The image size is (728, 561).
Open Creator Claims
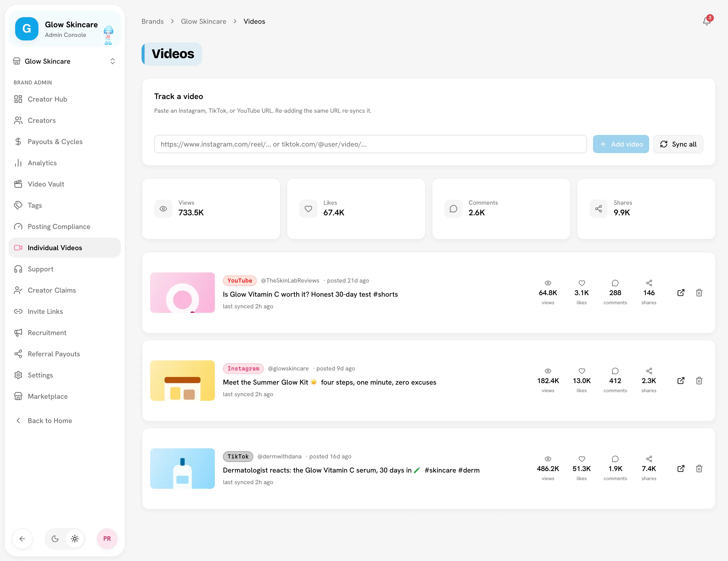(65, 290)
